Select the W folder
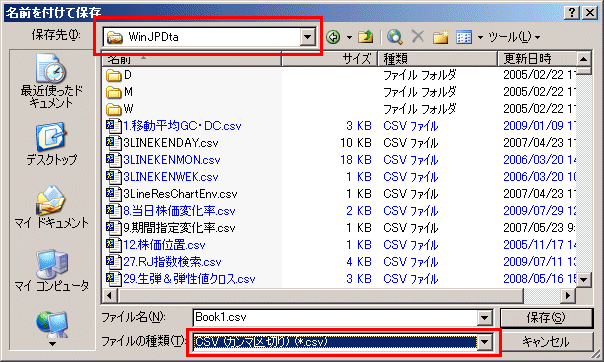Viewport: 604px width, 362px height. [x=119, y=109]
